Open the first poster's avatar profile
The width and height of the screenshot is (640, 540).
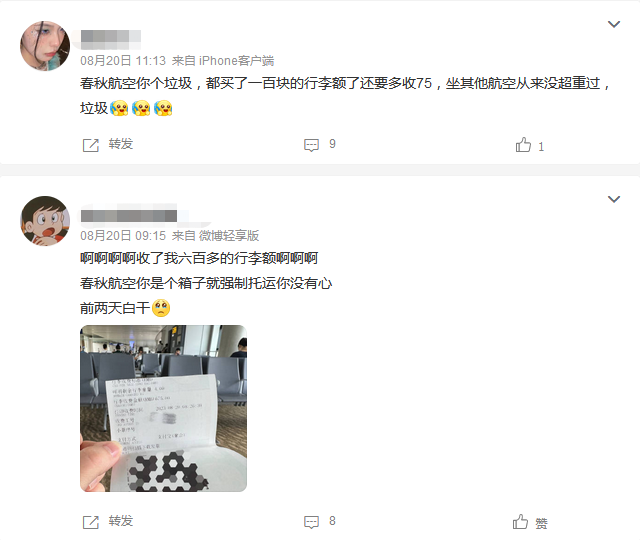click(x=45, y=46)
